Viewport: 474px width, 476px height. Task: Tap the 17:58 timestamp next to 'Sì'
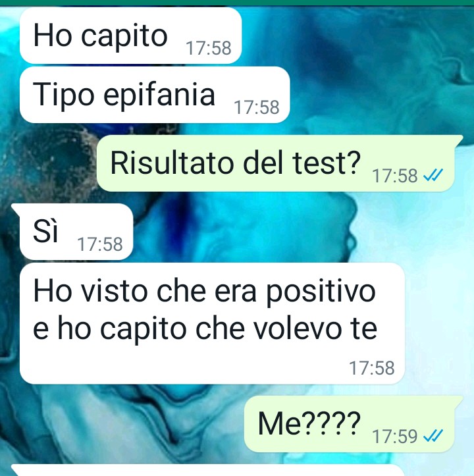100,244
